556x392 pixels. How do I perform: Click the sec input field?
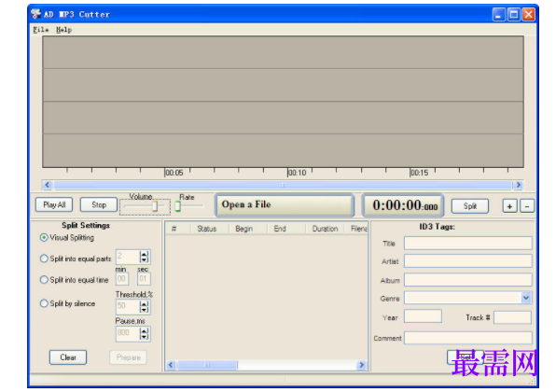[144, 279]
